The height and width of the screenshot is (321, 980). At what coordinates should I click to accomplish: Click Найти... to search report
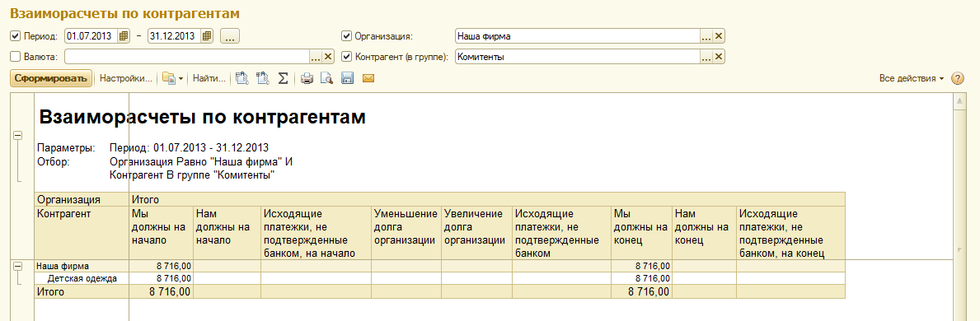tap(209, 79)
